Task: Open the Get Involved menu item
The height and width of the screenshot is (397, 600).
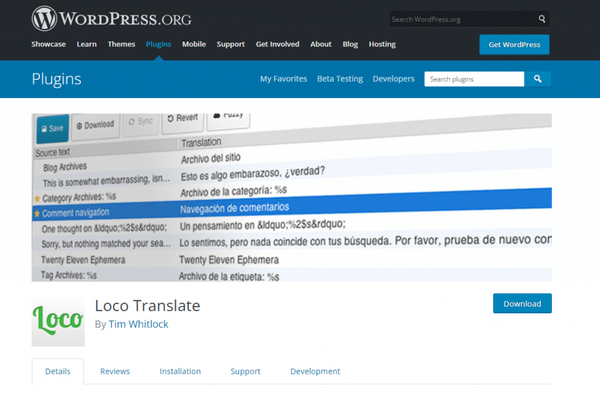Action: point(277,44)
